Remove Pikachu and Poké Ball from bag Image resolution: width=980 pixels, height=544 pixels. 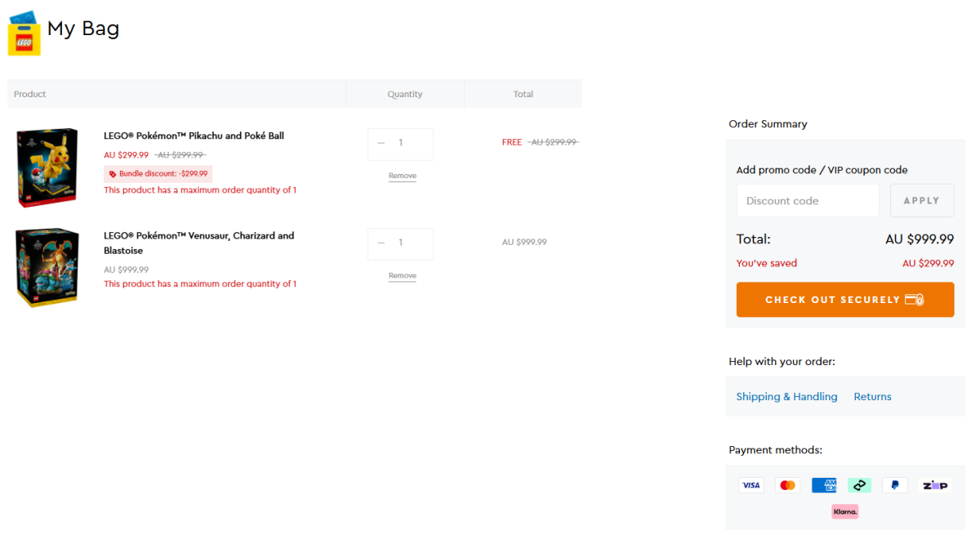(402, 176)
